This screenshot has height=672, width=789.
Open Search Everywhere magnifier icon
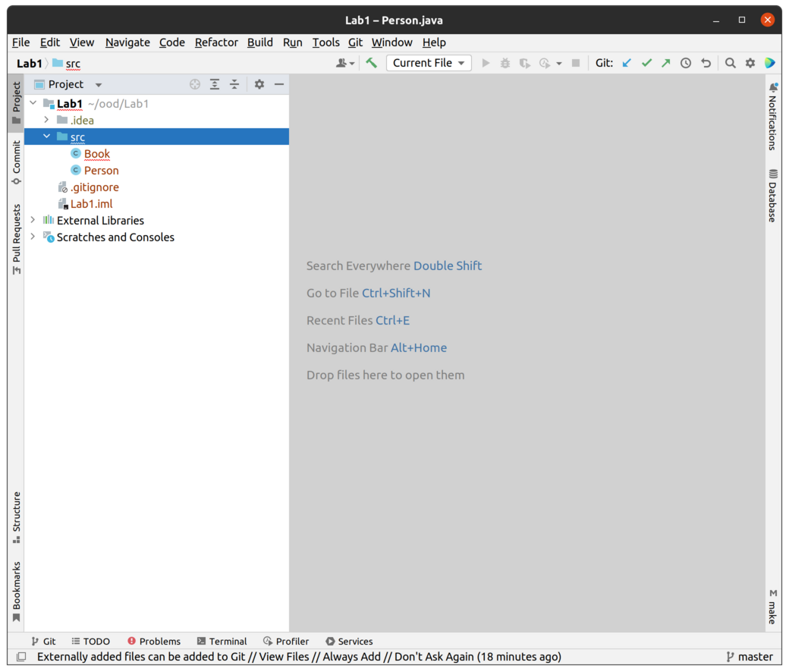pyautogui.click(x=730, y=63)
